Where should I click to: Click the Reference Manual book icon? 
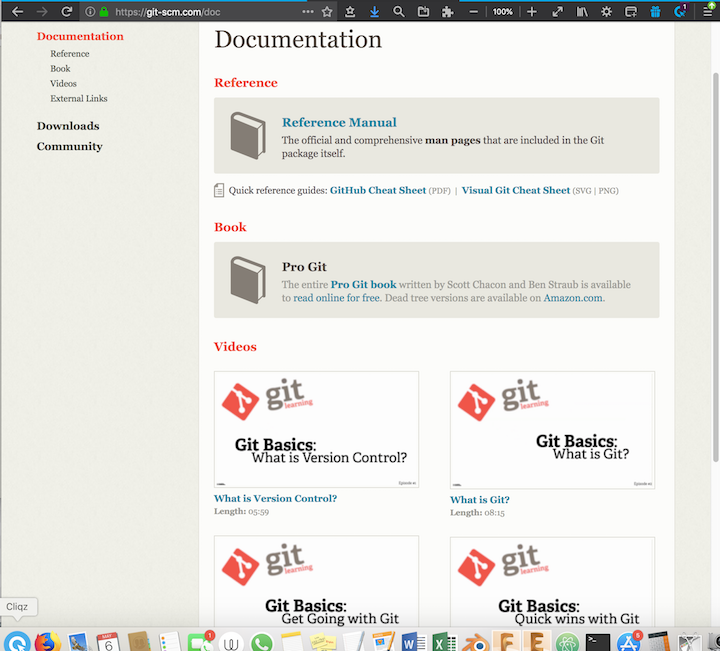point(248,136)
